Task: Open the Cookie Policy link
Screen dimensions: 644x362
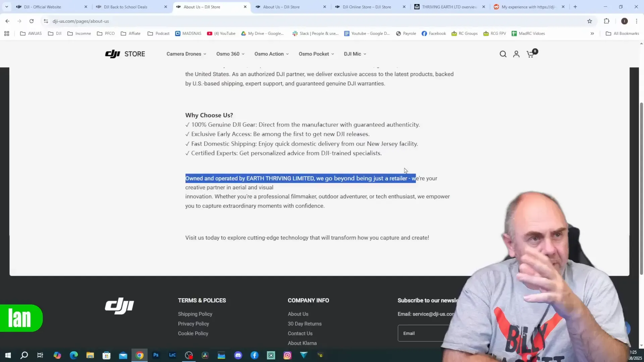Action: (193, 334)
